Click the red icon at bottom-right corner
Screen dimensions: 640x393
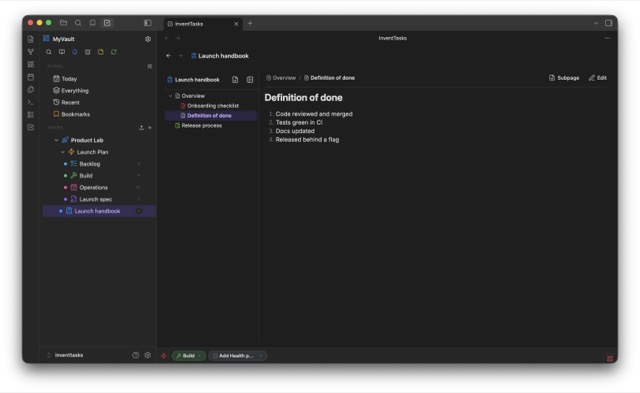coord(609,359)
